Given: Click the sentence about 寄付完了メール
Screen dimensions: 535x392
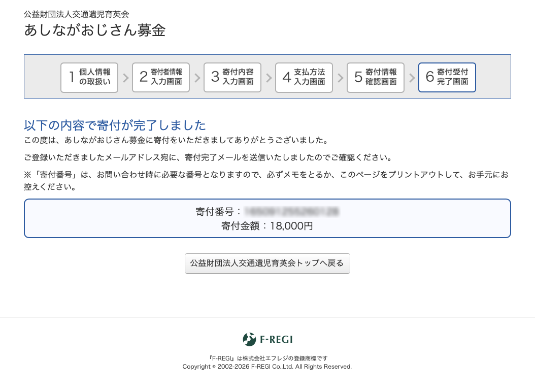Looking at the screenshot, I should pos(209,157).
